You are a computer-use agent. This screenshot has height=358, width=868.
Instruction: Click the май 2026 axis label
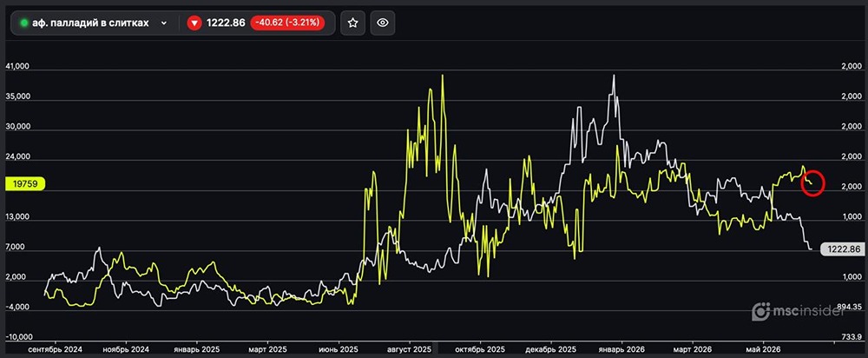763,349
